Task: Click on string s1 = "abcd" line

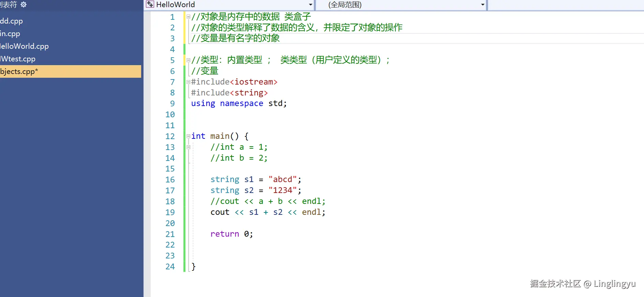Action: [256, 179]
